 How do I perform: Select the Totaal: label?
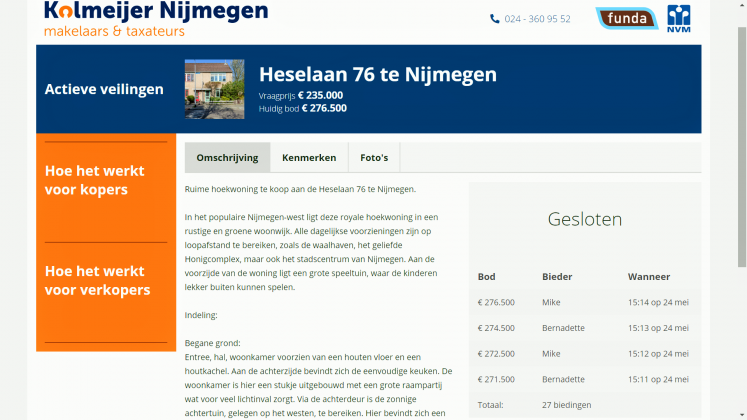[490, 405]
